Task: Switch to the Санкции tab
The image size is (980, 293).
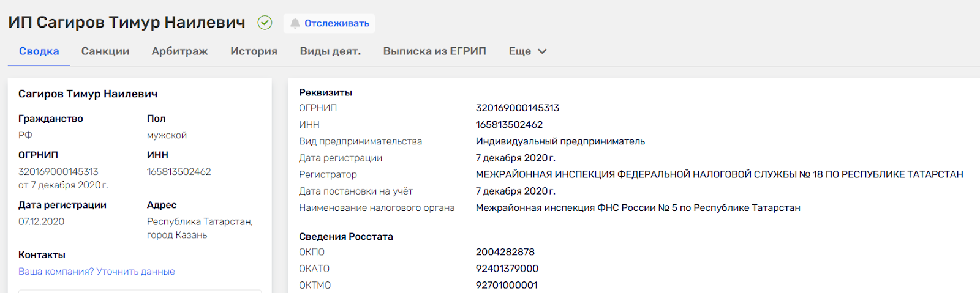Action: (x=105, y=51)
